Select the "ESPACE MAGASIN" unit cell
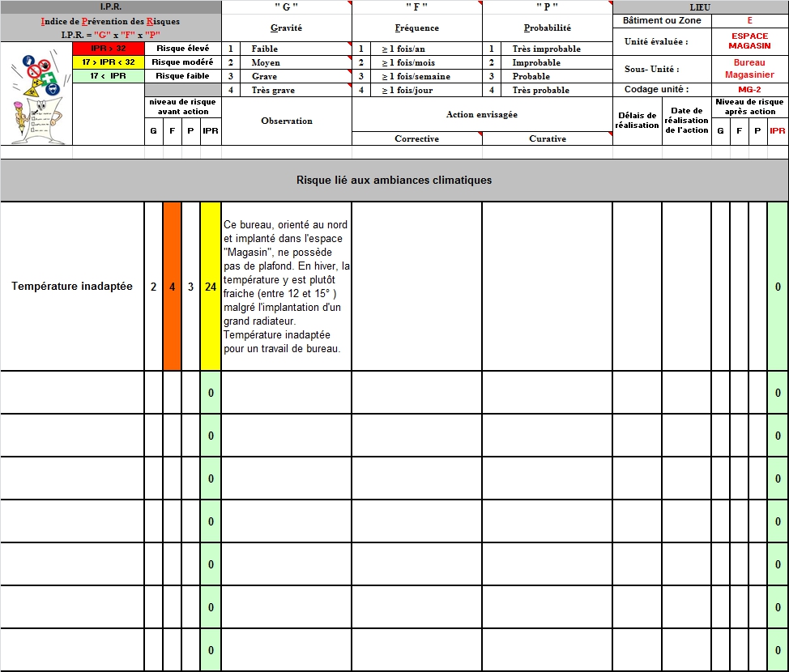The image size is (789, 672). [x=749, y=41]
